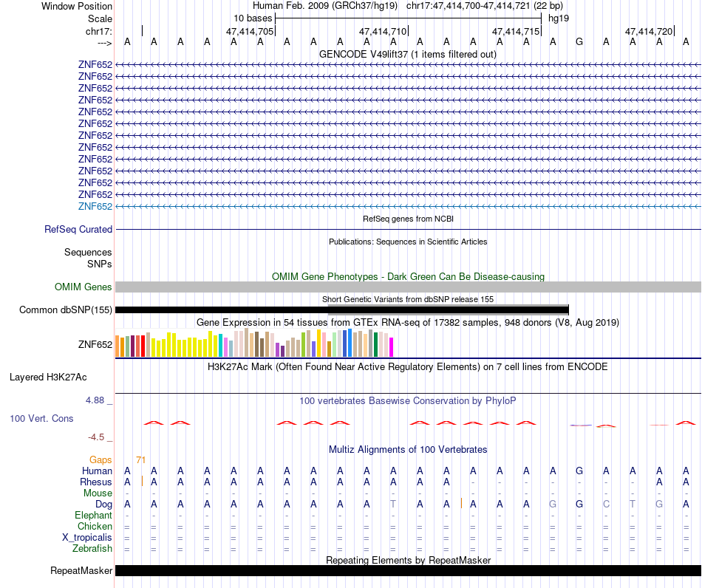Click the 4.88 upper scale value

point(95,400)
